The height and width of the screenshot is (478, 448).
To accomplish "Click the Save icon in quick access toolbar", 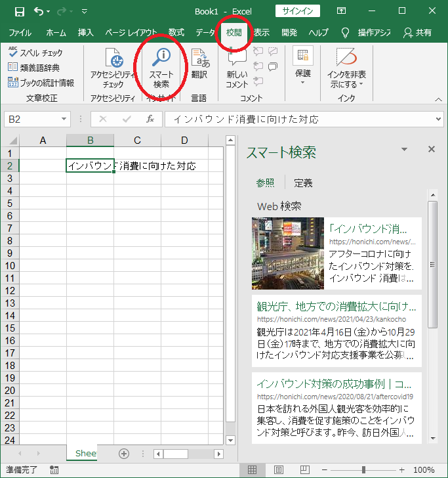I will [x=20, y=12].
